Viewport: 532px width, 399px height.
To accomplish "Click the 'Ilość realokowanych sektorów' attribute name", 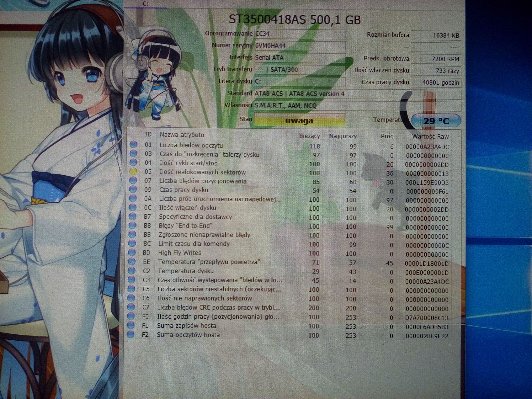I will tap(202, 172).
